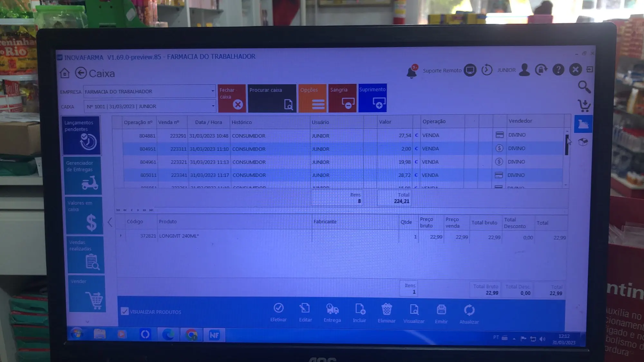Open Suporte Remoto monitor icon
644x362 pixels.
point(470,70)
